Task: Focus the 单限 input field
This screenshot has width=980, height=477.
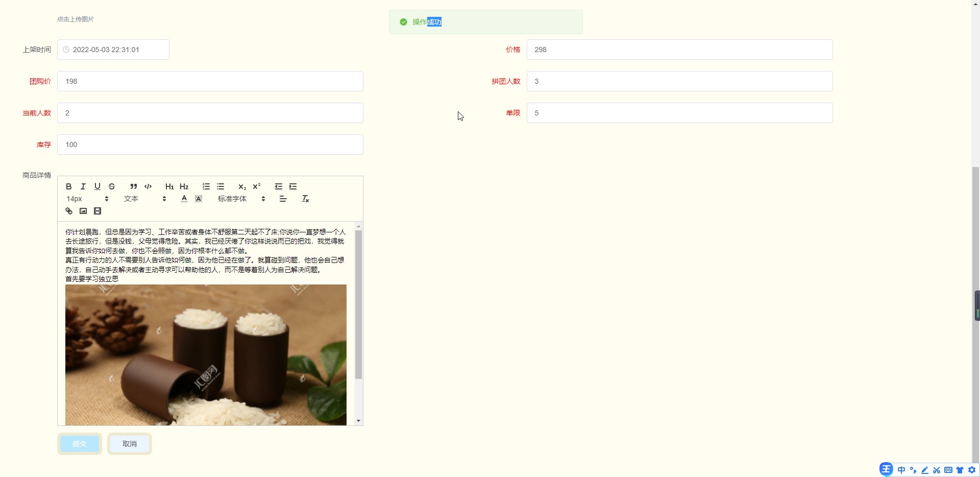Action: 680,113
